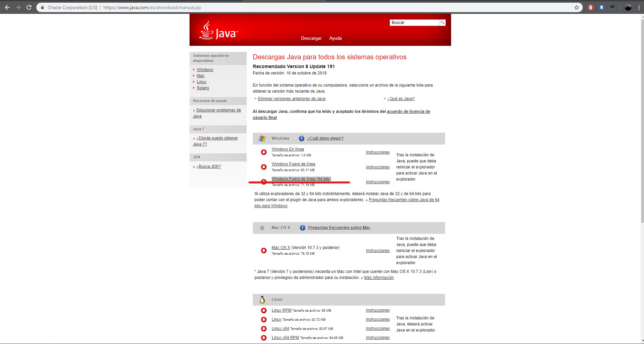Click the Linux x64 RPM download link
Screen dimensions: 644x344
click(x=285, y=338)
